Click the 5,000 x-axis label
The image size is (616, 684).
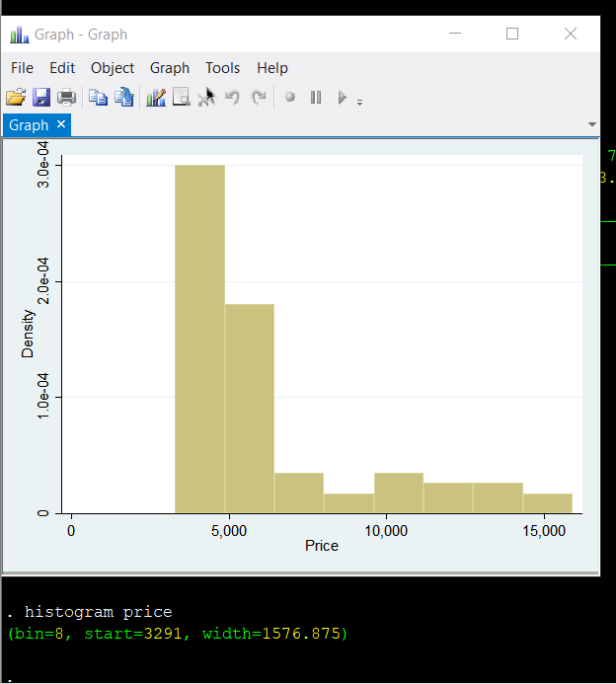[229, 531]
